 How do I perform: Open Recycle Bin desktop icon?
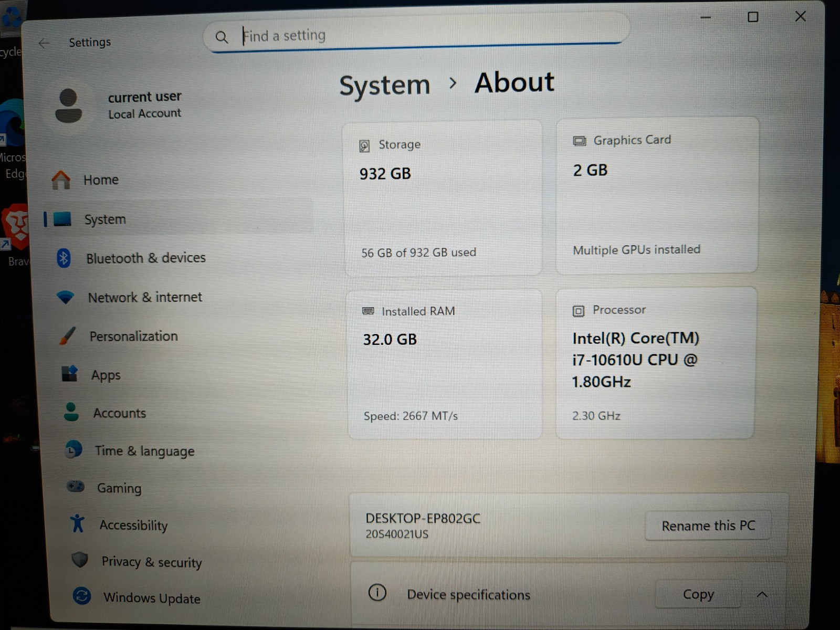point(10,29)
